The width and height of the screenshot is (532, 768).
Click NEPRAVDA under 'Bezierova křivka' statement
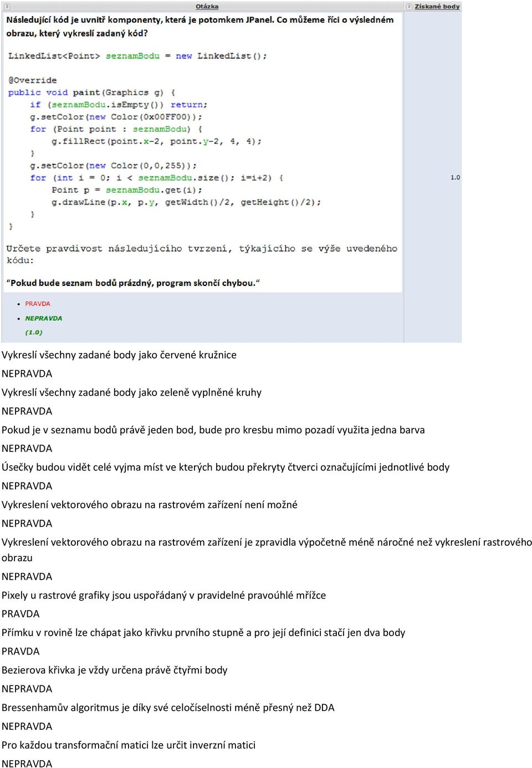click(27, 689)
